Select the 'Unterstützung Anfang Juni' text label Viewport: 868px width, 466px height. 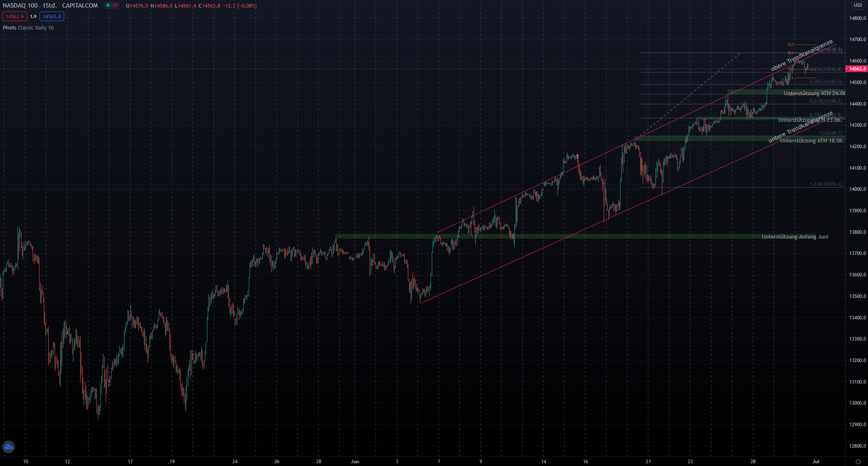click(x=795, y=237)
